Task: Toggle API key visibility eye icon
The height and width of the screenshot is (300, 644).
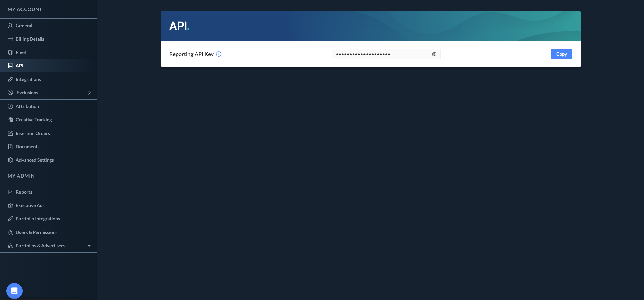Action: click(x=434, y=54)
